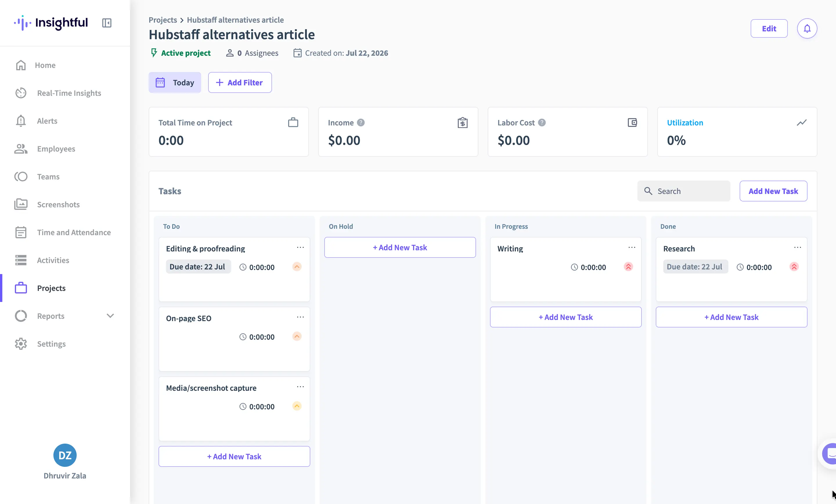
Task: Open the Editing & proofreading task title
Action: tap(205, 249)
